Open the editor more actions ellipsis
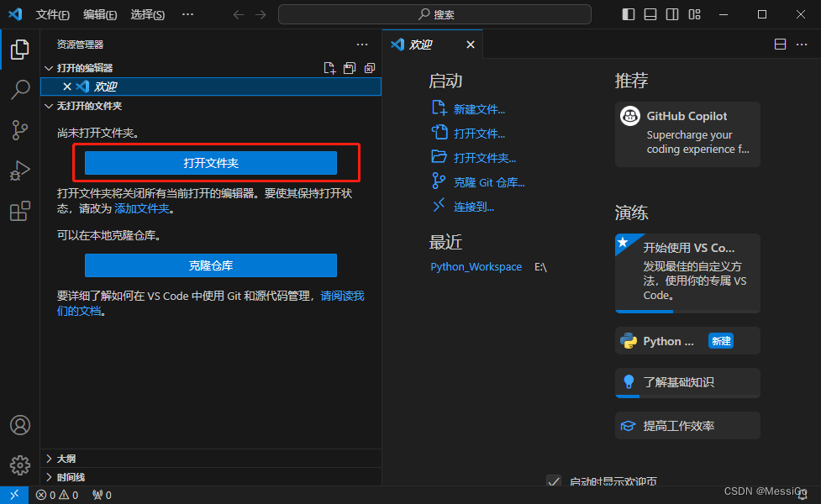Image resolution: width=821 pixels, height=504 pixels. coord(802,45)
